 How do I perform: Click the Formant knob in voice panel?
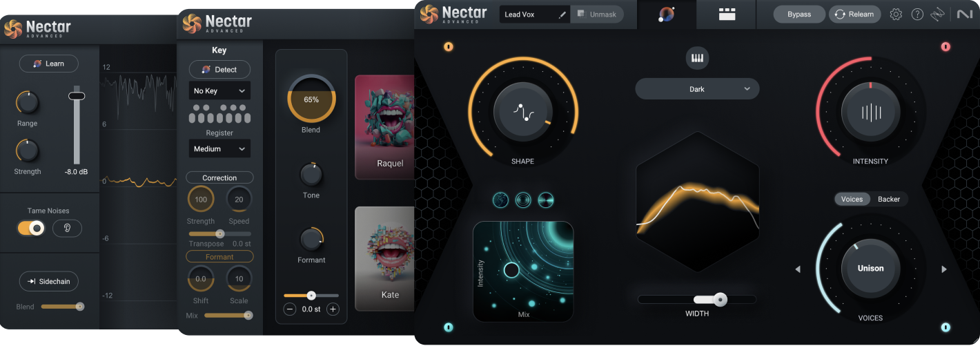(311, 239)
